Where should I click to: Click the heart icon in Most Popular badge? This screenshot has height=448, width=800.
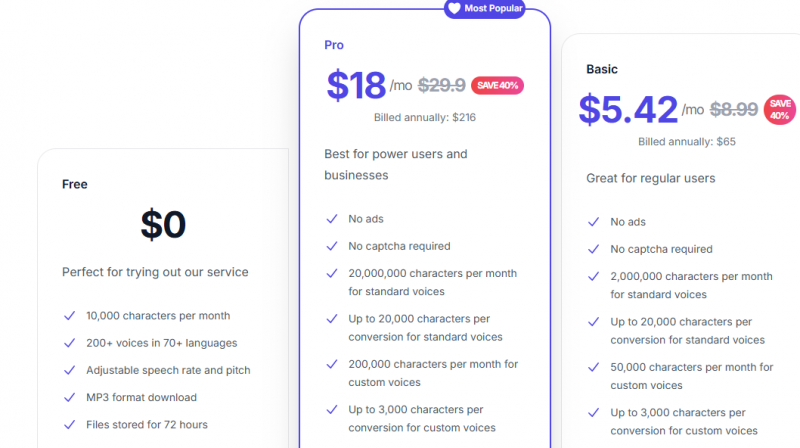coord(454,8)
